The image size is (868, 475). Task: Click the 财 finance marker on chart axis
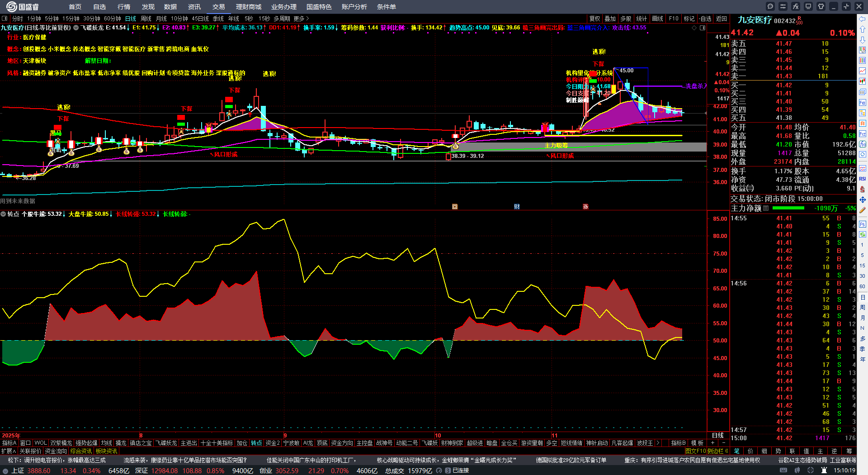point(517,207)
